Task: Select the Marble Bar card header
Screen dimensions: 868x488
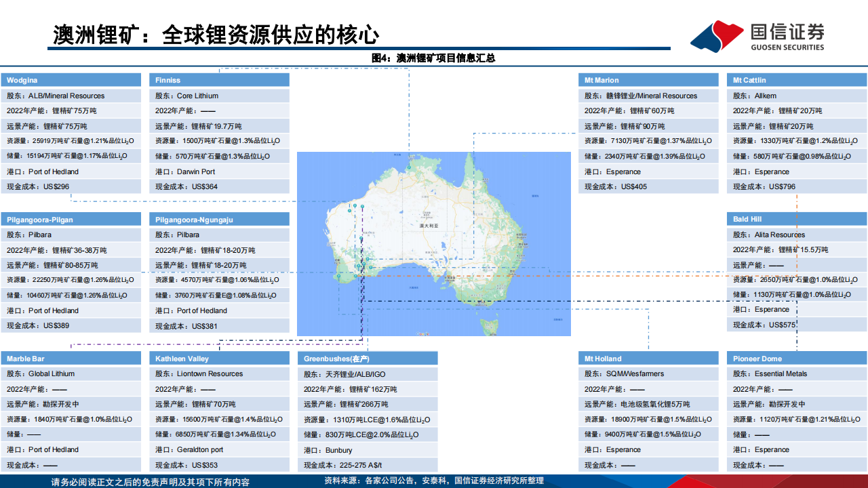Action: pyautogui.click(x=71, y=359)
